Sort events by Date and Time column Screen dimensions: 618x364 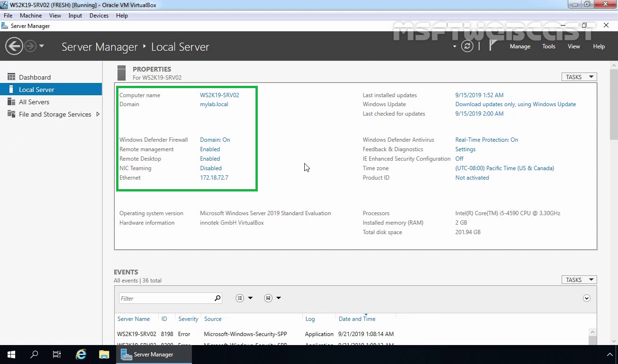pyautogui.click(x=357, y=319)
